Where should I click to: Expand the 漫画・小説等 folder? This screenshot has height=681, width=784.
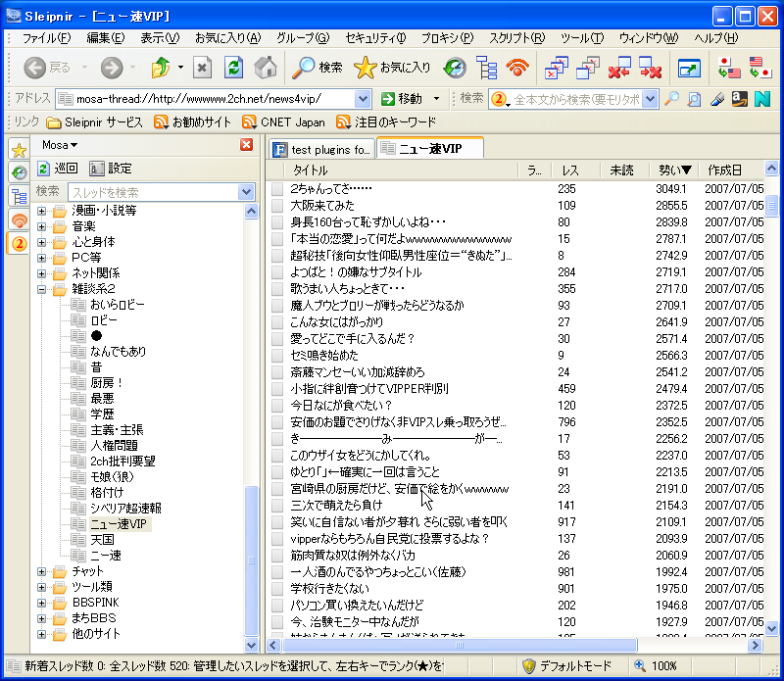pos(41,211)
